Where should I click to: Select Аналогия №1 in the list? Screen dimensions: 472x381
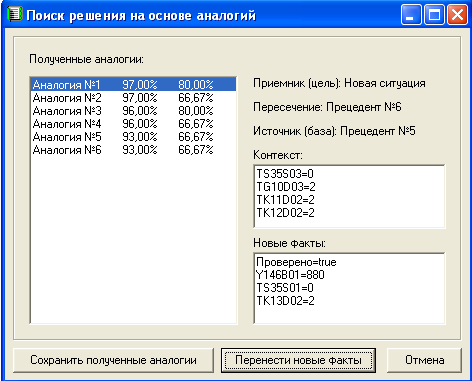coord(133,84)
